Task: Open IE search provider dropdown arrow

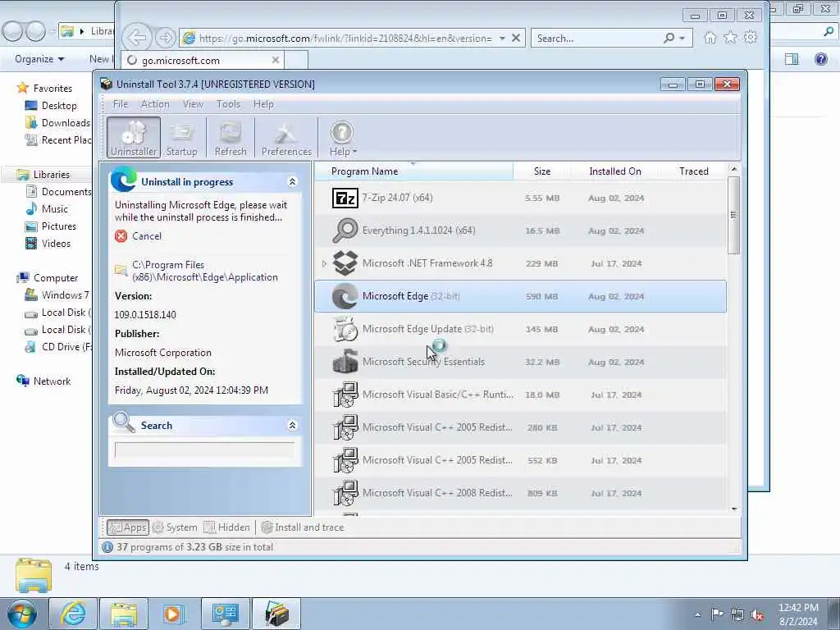Action: pos(682,39)
